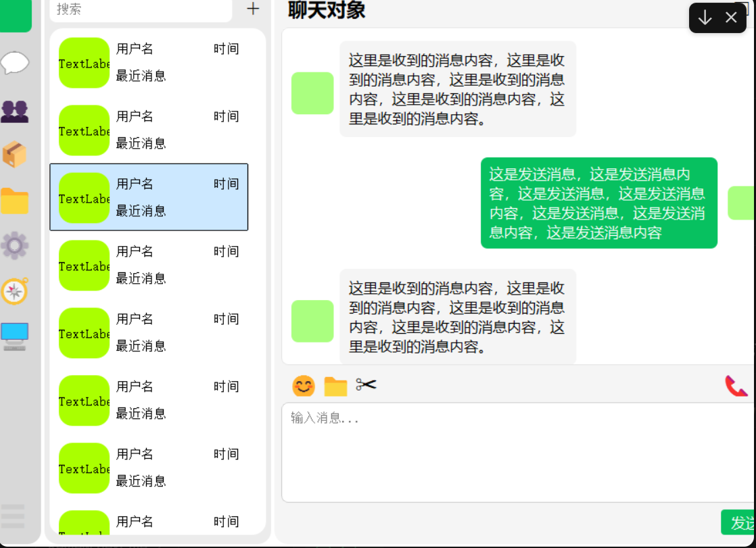The image size is (756, 548).
Task: Open the contacts panel
Action: point(15,111)
